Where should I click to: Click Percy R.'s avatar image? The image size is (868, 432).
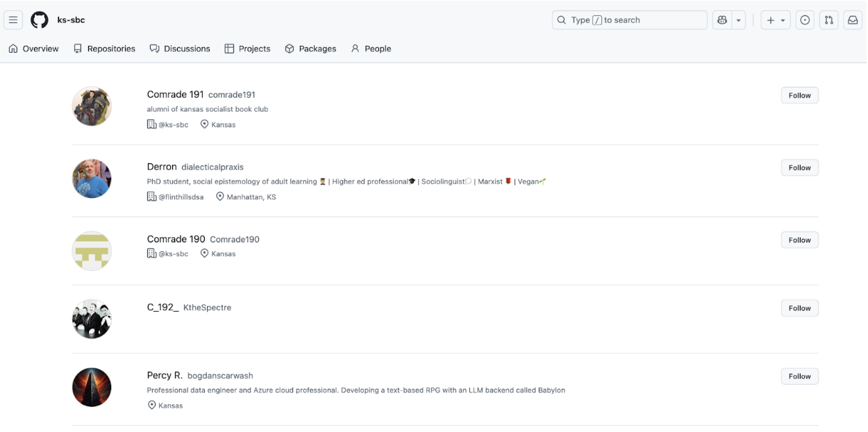click(92, 387)
